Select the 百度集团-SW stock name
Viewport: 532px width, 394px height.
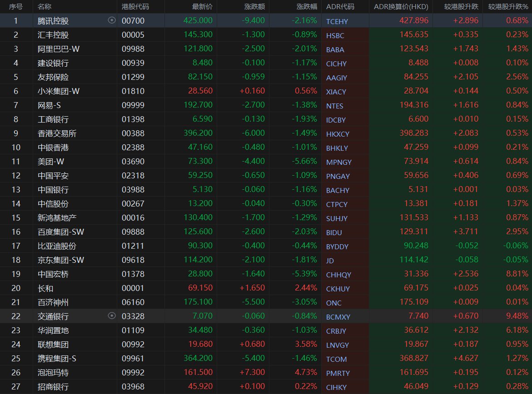click(61, 232)
